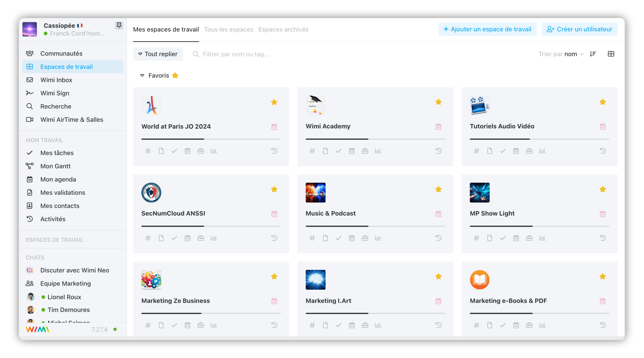Viewport: 644px width, 358px height.
Task: Focus the Filtrer par nom ou tag field
Action: click(236, 54)
